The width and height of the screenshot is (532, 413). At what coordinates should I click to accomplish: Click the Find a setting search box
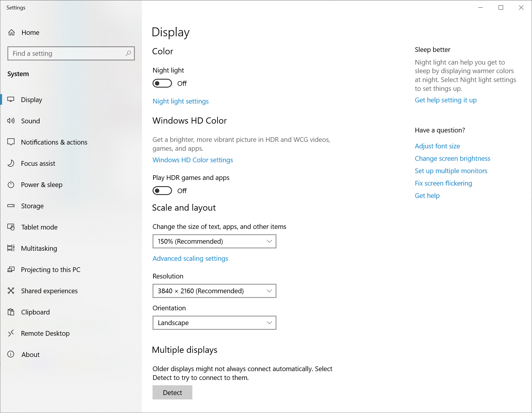pyautogui.click(x=71, y=53)
